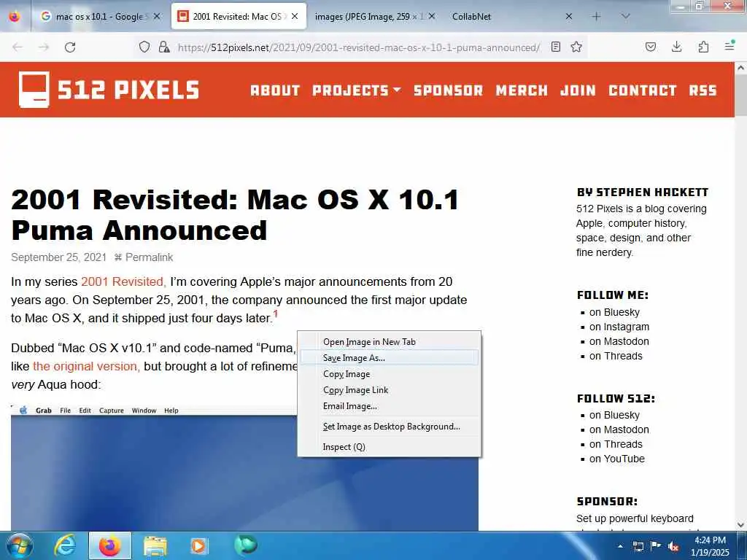Screen dimensions: 747x560
Task: Close the CollabNet tab
Action: click(569, 16)
